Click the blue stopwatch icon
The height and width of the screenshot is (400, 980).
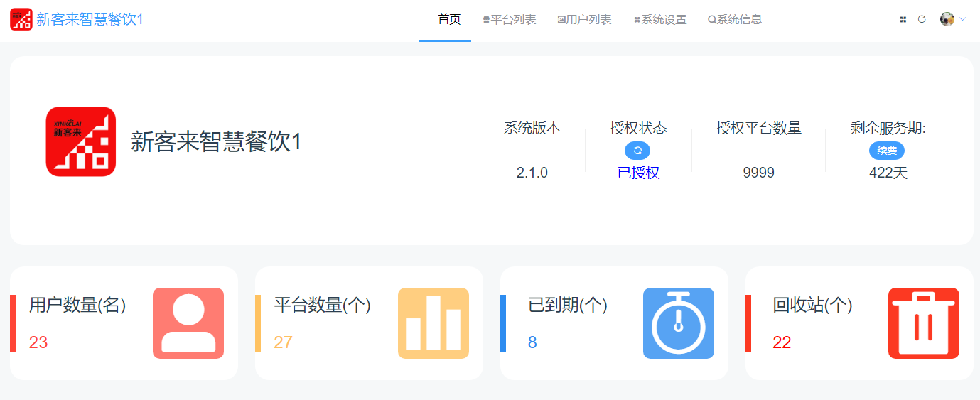point(679,323)
